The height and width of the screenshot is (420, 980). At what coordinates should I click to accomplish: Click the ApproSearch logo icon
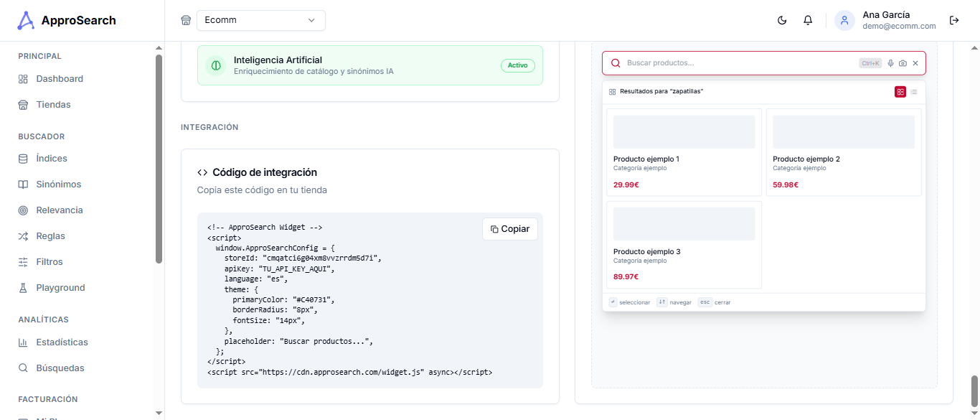click(x=26, y=21)
